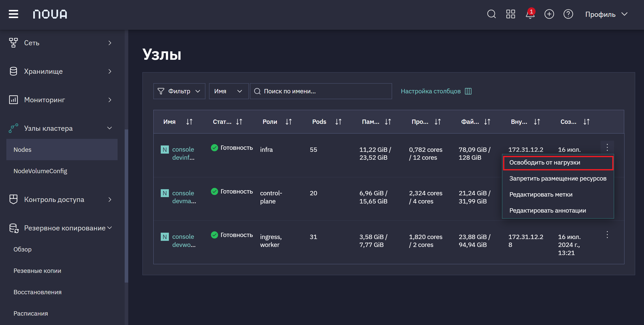
Task: Open the applications grid icon
Action: click(x=510, y=14)
